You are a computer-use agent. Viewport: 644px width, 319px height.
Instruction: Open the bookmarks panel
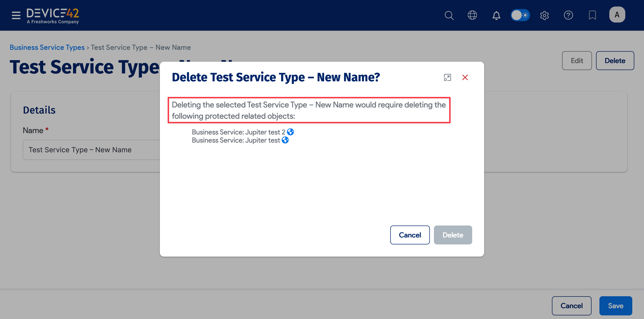click(592, 15)
